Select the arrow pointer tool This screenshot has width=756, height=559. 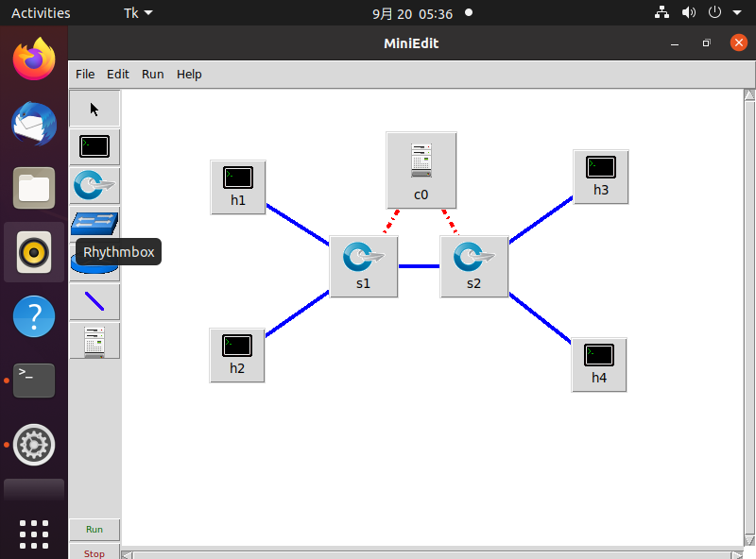94,109
